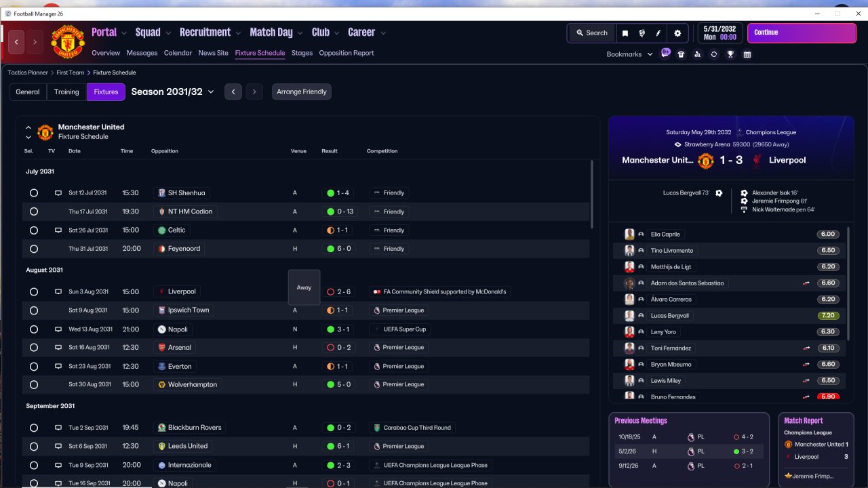868x488 pixels.
Task: Open the Opposition Report tab
Action: pyautogui.click(x=347, y=53)
